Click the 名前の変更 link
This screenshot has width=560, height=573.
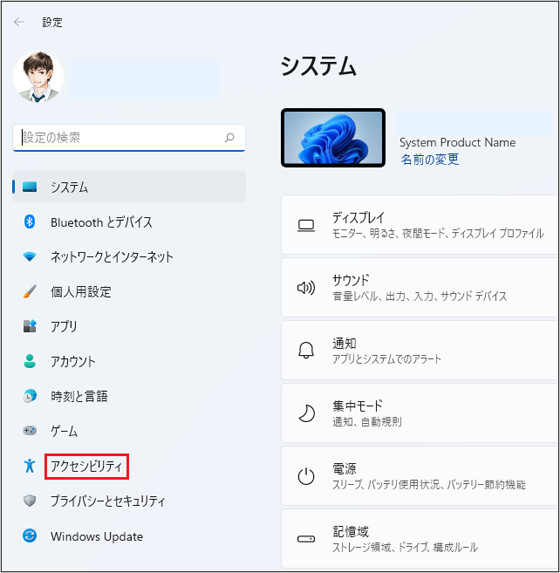(430, 159)
